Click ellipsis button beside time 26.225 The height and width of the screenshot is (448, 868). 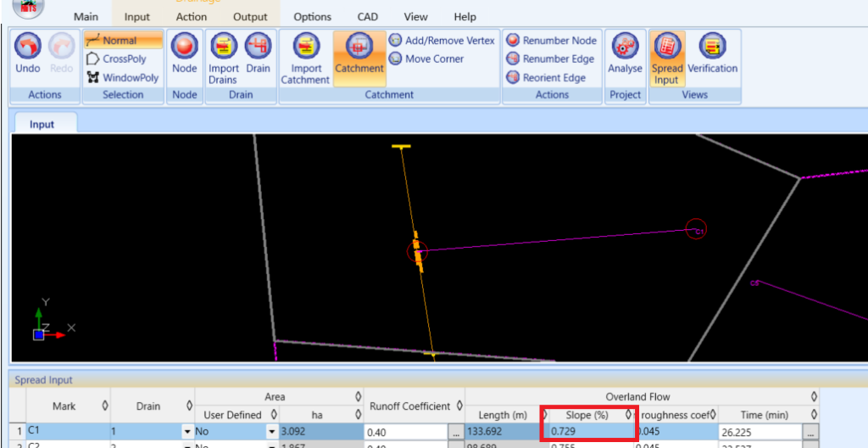tap(810, 432)
